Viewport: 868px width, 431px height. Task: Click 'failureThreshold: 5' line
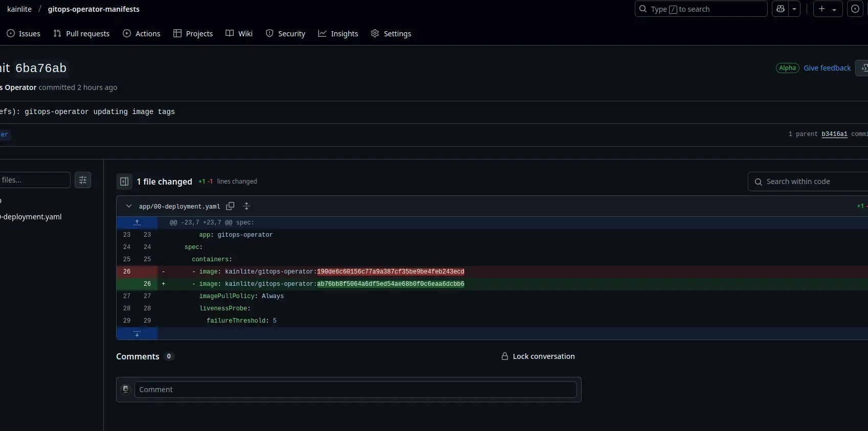click(241, 321)
